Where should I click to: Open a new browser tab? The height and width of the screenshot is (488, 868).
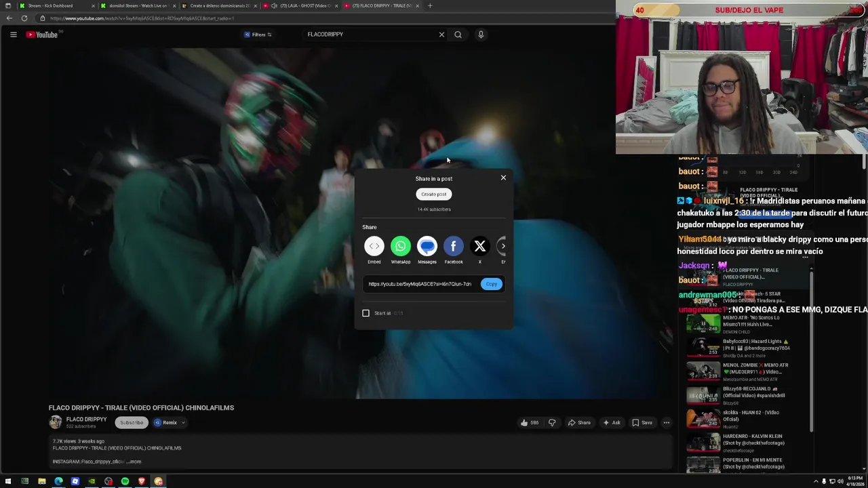point(430,5)
